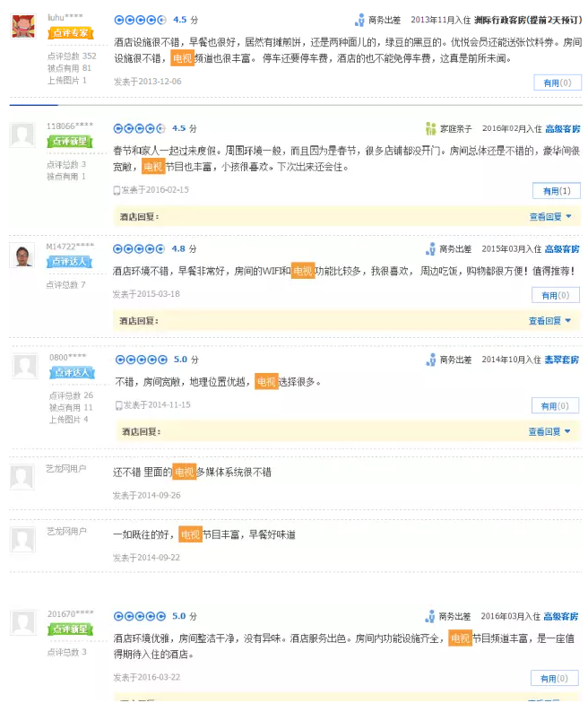The height and width of the screenshot is (703, 588).
Task: Click 5.0 rating circles of 0800**** review
Action: tap(142, 360)
